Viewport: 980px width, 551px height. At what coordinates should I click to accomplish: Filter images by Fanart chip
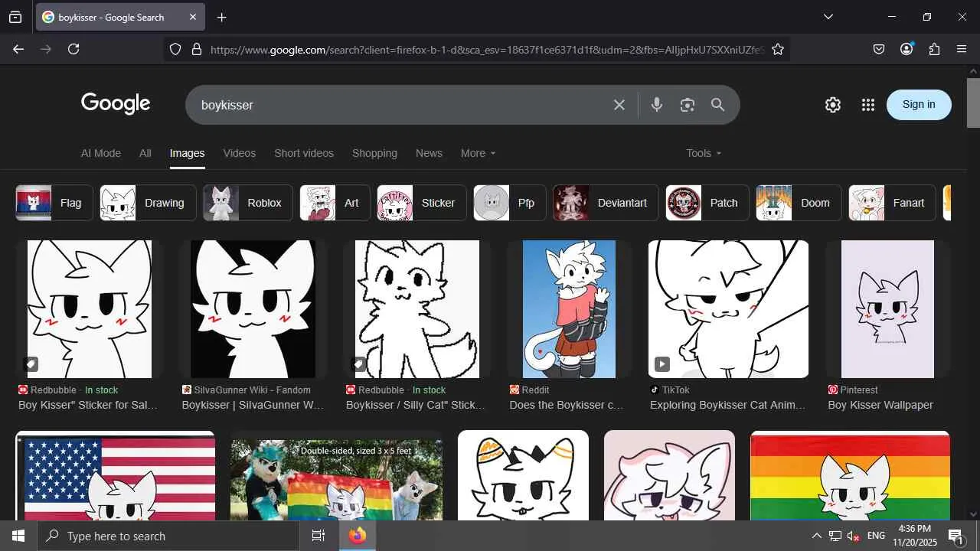892,203
